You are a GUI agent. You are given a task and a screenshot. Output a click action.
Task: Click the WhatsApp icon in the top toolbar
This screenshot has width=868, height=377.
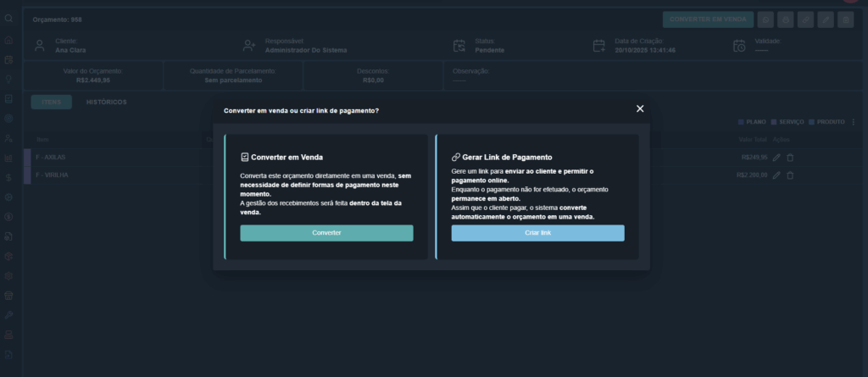tap(765, 19)
